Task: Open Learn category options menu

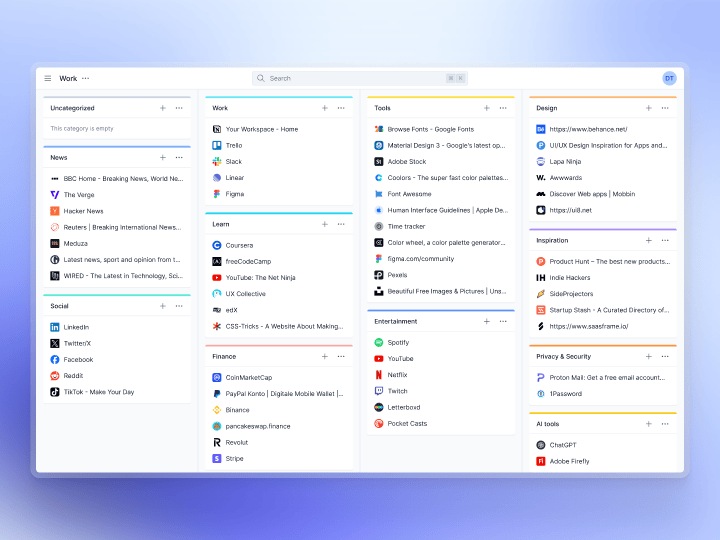Action: [341, 224]
